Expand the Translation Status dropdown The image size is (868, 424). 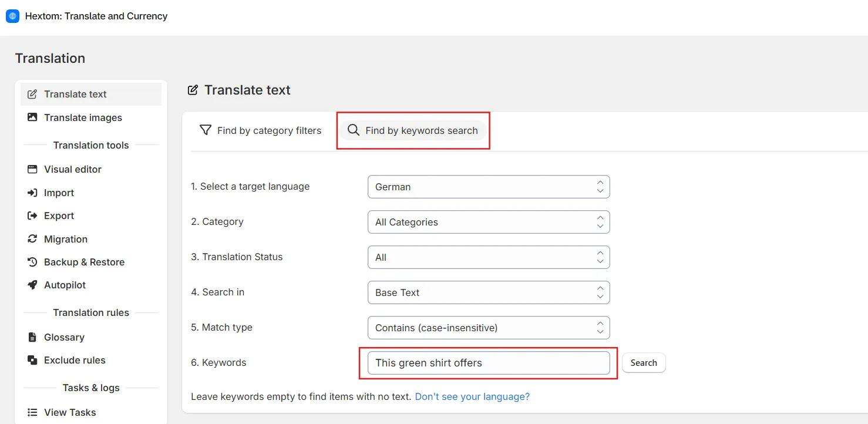pyautogui.click(x=489, y=257)
